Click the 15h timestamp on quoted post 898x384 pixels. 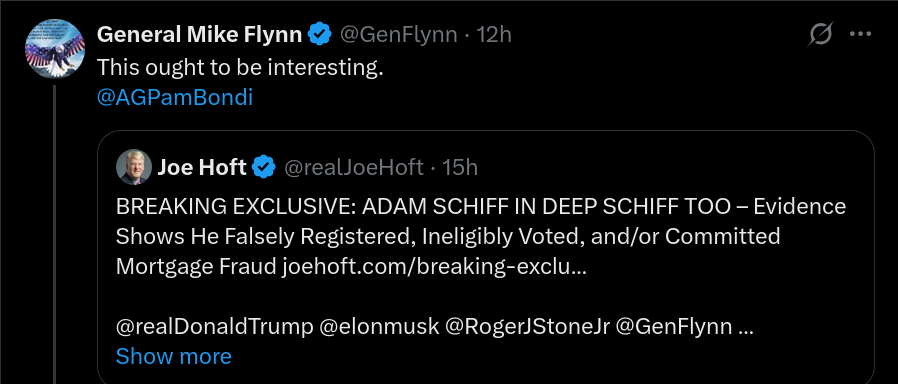[460, 168]
